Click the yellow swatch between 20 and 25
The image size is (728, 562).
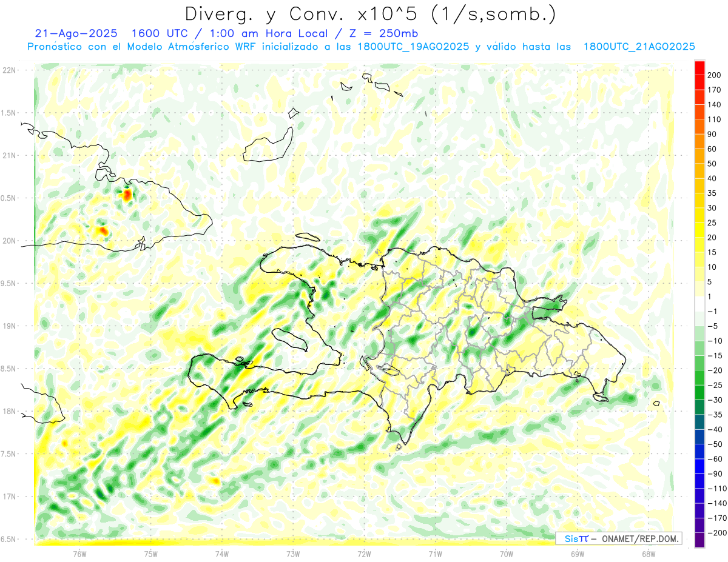(x=700, y=230)
